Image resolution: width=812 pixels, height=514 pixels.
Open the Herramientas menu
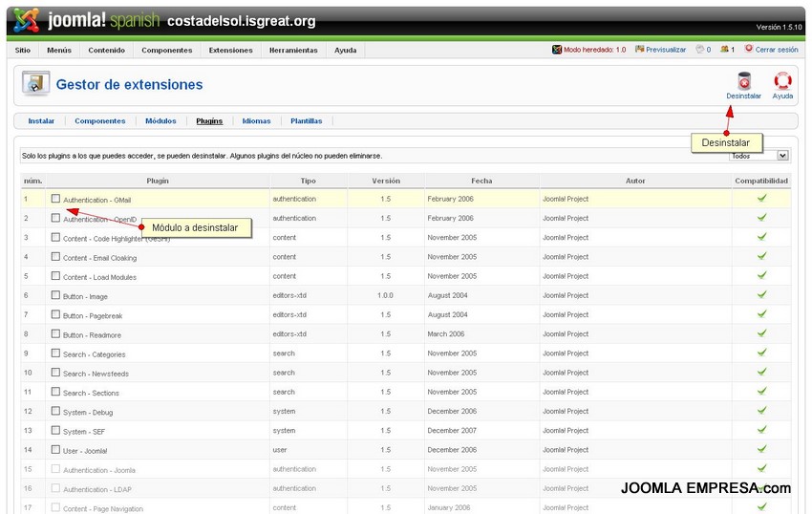(x=293, y=51)
